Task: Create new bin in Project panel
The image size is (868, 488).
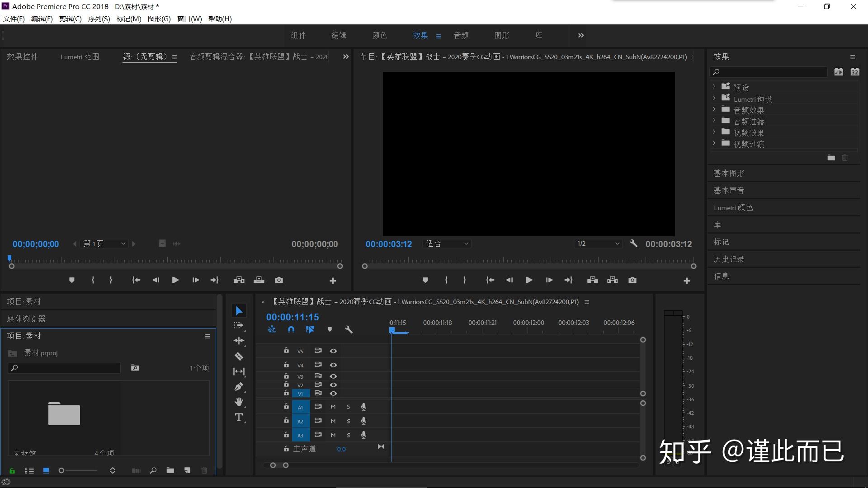Action: coord(170,470)
